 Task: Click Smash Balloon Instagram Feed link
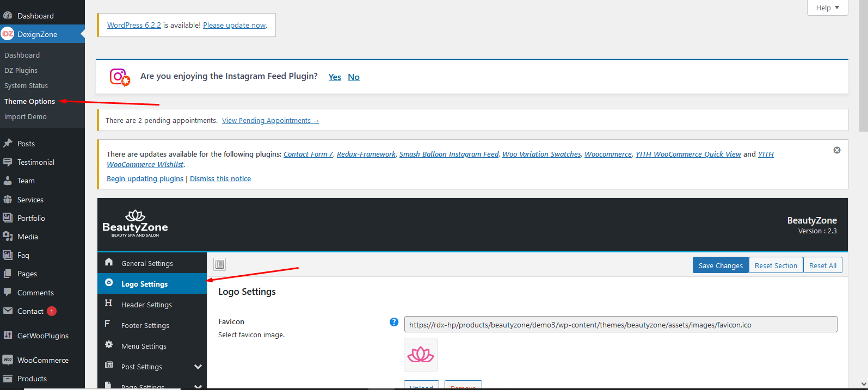(449, 154)
